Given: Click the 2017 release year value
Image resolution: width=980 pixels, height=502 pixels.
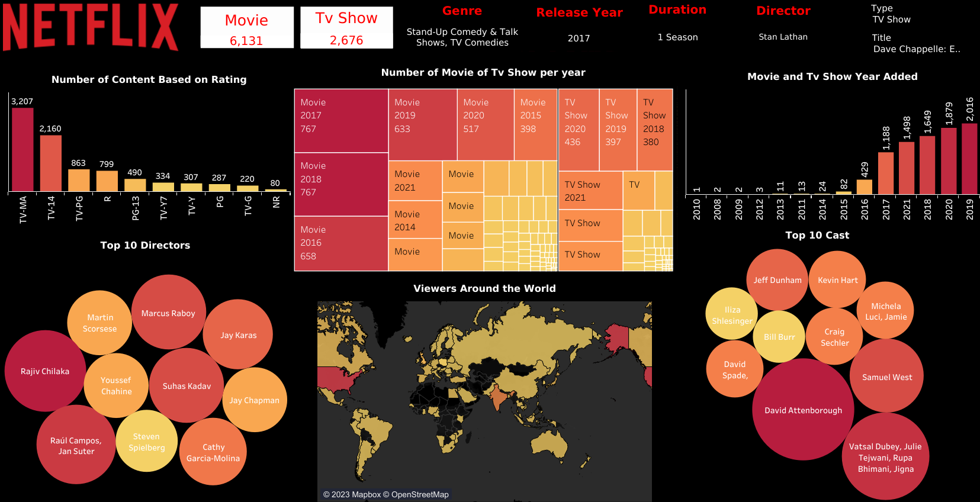Looking at the screenshot, I should (x=579, y=38).
